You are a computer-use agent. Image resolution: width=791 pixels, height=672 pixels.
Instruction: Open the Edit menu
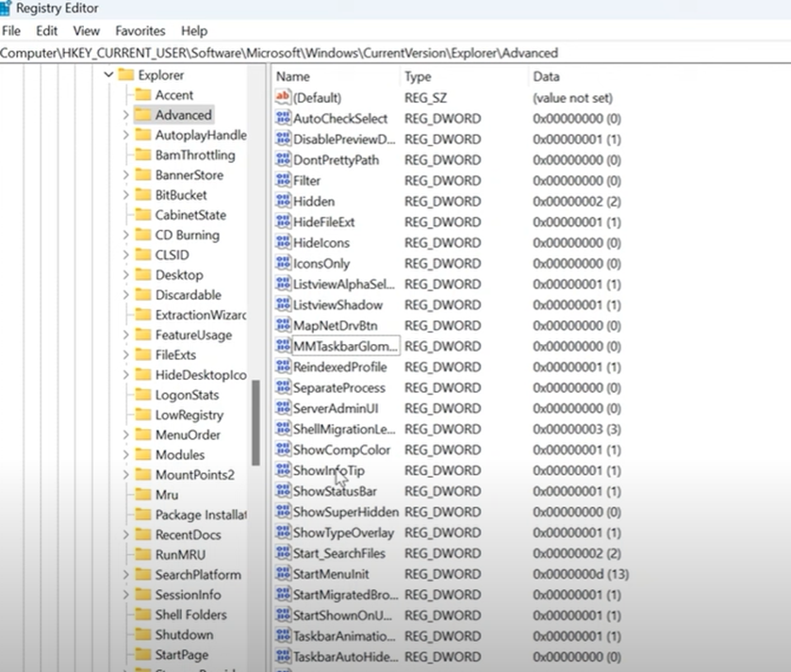[45, 30]
